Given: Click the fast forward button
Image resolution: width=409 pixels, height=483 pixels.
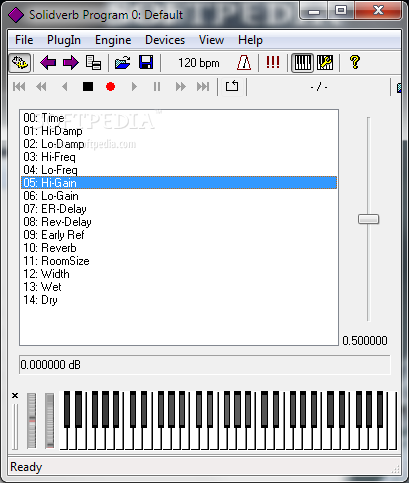Looking at the screenshot, I should point(181,87).
